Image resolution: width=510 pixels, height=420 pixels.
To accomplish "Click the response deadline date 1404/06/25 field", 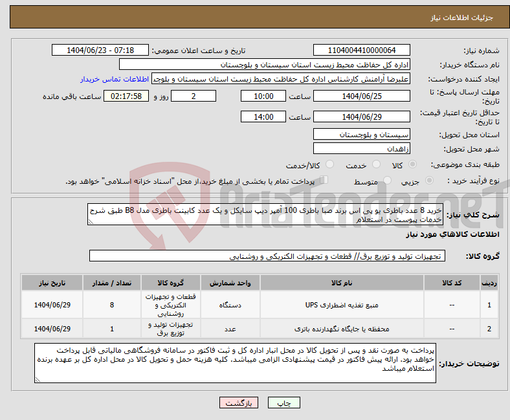I will click(361, 96).
